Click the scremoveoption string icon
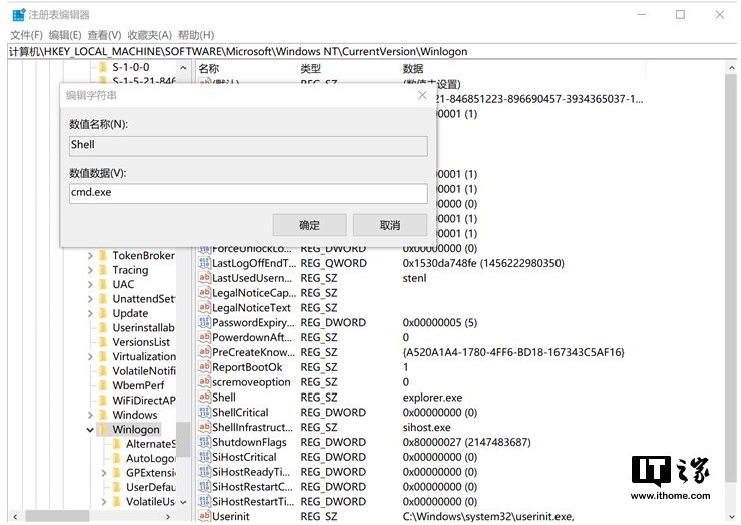Viewport: 741px width, 525px height. click(204, 381)
